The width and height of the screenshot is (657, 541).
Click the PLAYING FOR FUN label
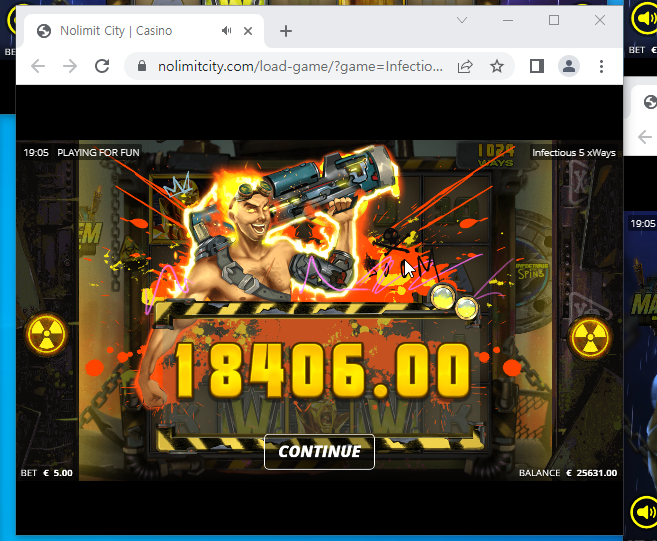click(98, 153)
